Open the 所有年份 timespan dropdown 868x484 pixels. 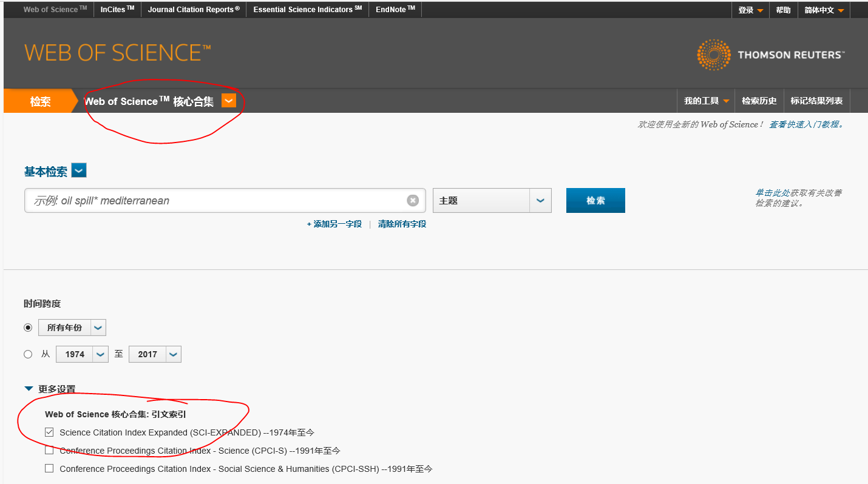click(72, 328)
